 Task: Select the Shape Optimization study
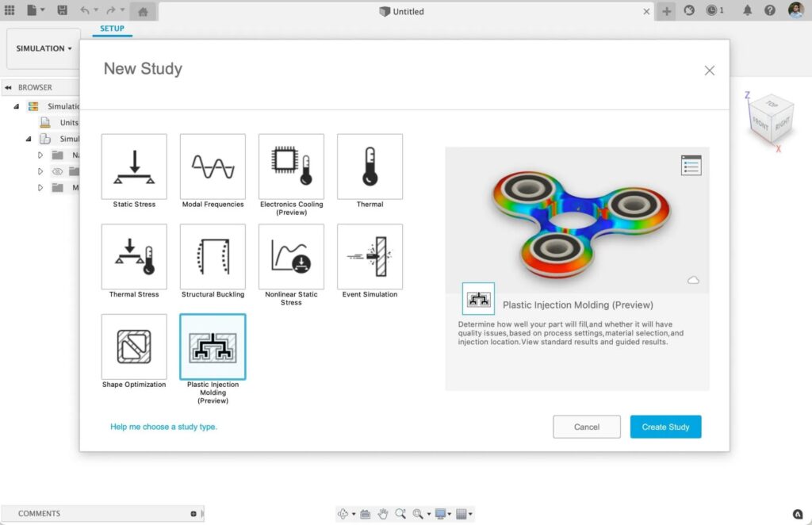[134, 347]
